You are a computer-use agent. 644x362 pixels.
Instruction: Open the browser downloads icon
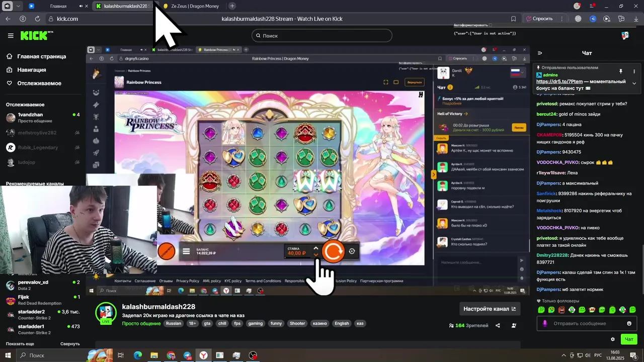(635, 19)
